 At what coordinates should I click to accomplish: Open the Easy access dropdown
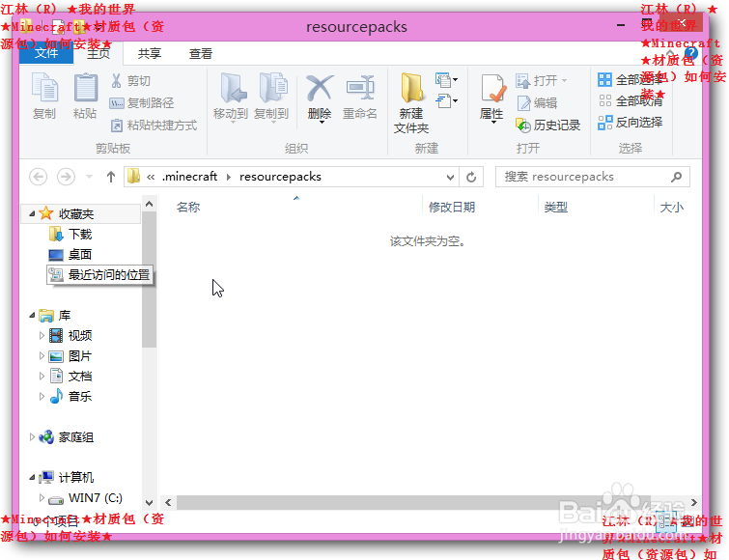tap(446, 100)
